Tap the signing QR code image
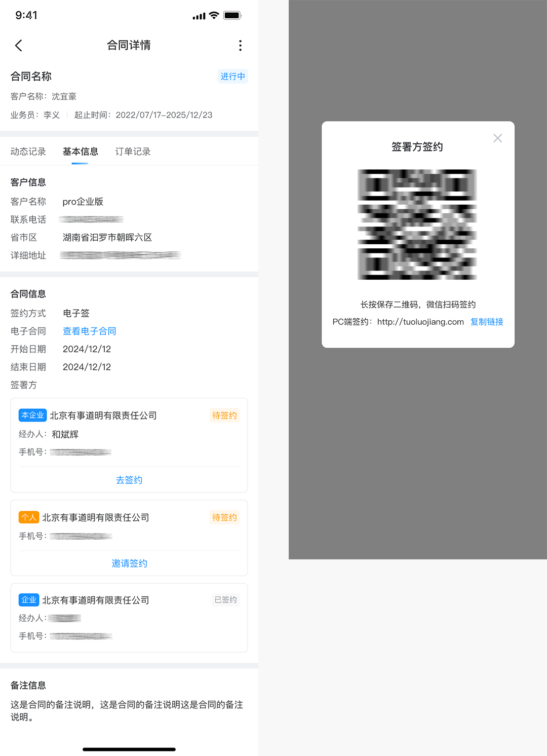The width and height of the screenshot is (547, 756). (417, 224)
